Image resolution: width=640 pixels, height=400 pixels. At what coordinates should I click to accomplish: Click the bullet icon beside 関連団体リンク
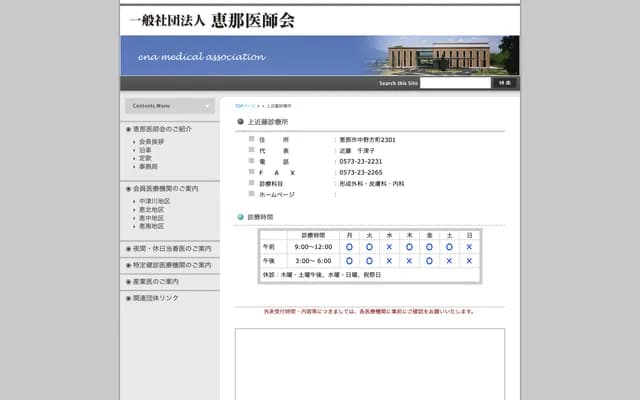click(128, 298)
